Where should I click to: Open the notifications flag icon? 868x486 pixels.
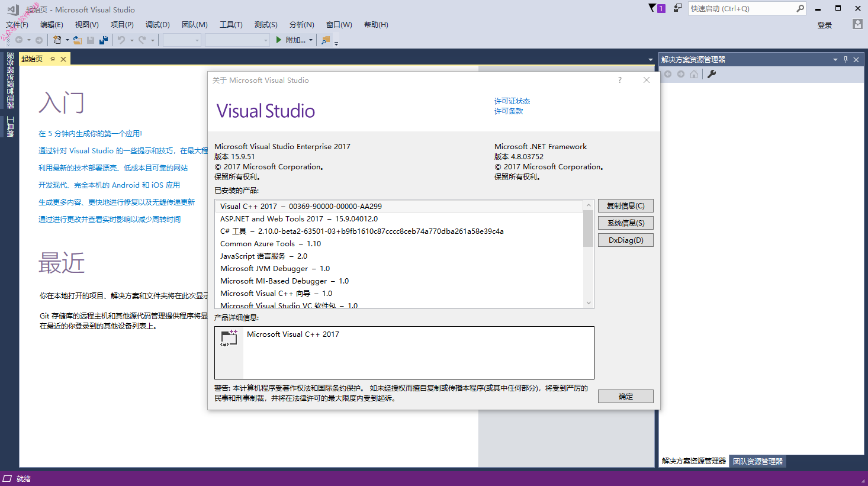652,8
